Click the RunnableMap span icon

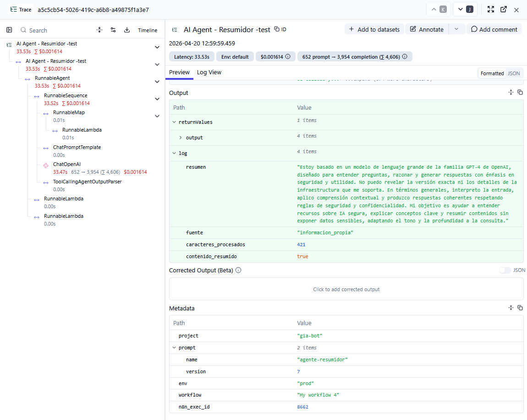46,114
